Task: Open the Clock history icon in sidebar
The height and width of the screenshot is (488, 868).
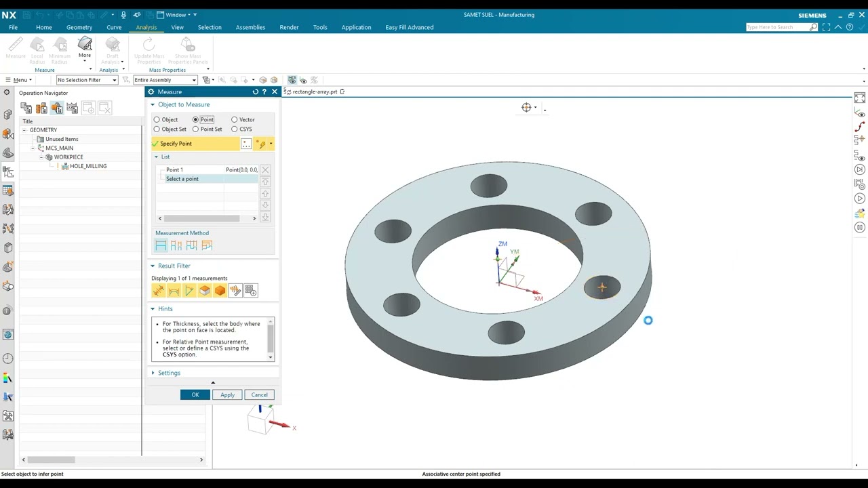Action: click(8, 359)
